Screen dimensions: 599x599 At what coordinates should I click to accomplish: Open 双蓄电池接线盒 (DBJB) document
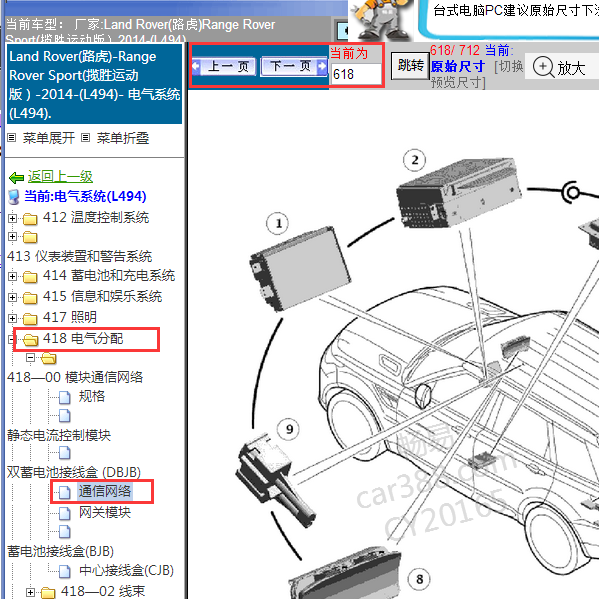[74, 472]
